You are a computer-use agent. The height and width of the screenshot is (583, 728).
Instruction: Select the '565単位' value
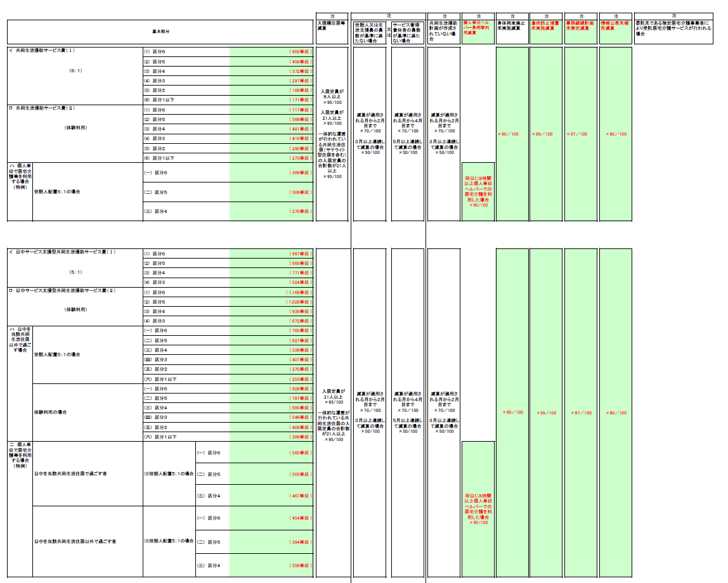(x=301, y=452)
